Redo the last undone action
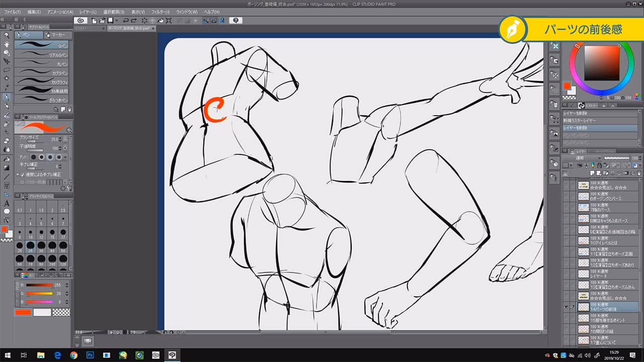Viewport: 644px width, 362px height. [x=133, y=21]
